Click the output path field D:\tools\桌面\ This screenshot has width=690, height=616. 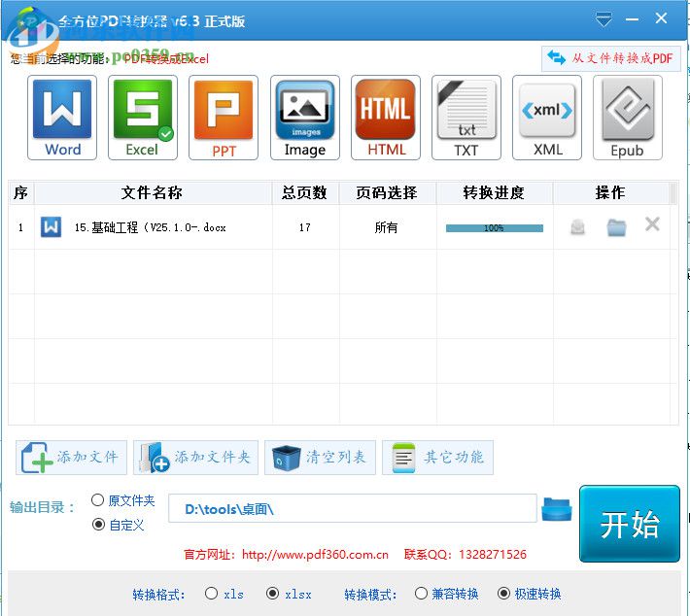click(x=353, y=509)
